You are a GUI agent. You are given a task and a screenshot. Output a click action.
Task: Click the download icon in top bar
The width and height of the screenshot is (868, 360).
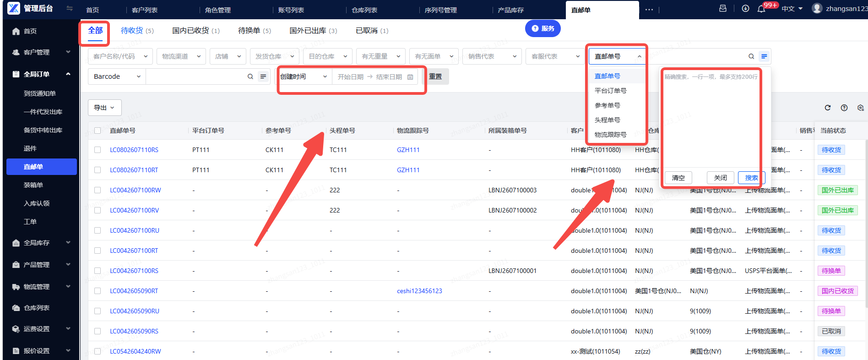point(745,8)
